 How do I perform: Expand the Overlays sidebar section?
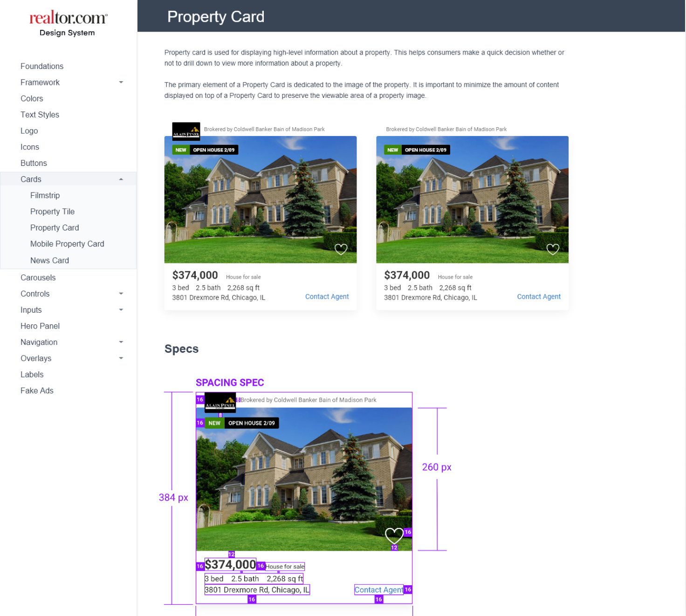121,358
